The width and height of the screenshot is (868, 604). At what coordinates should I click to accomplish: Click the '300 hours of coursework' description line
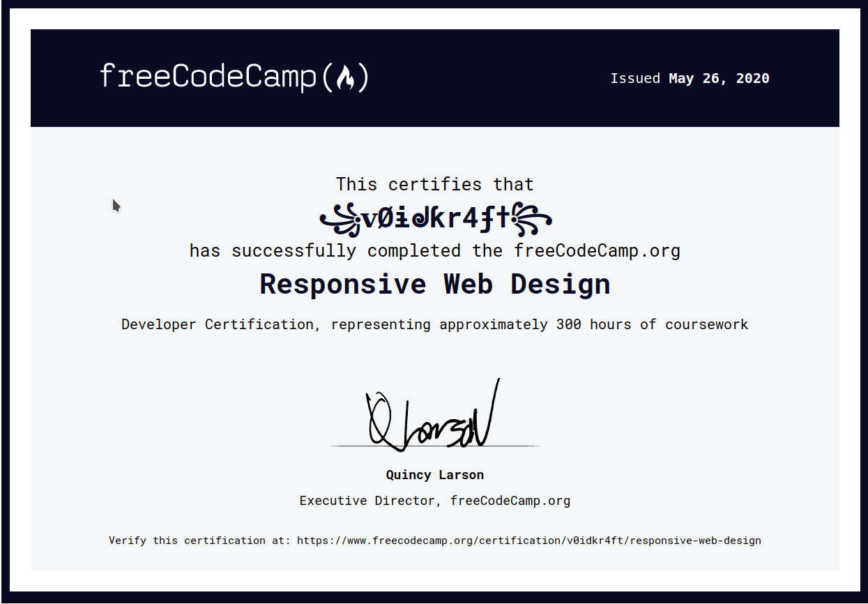coord(434,324)
